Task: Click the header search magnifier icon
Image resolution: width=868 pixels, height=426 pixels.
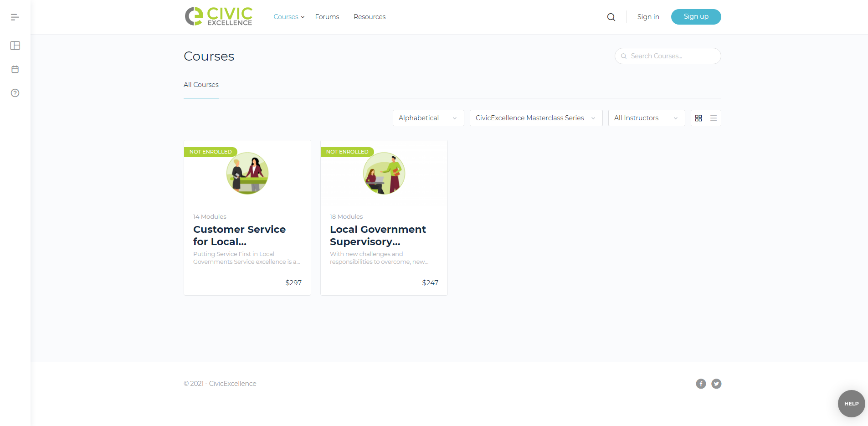Action: point(611,17)
